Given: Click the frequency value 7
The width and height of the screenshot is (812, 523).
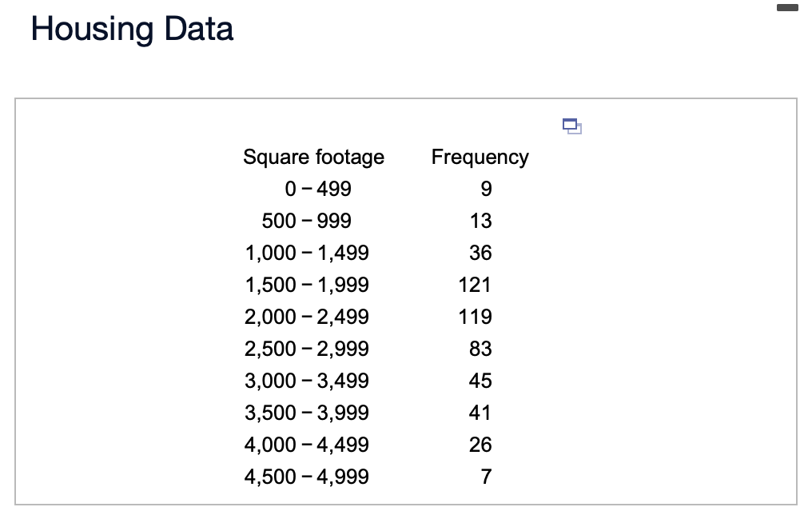Looking at the screenshot, I should (x=486, y=477).
